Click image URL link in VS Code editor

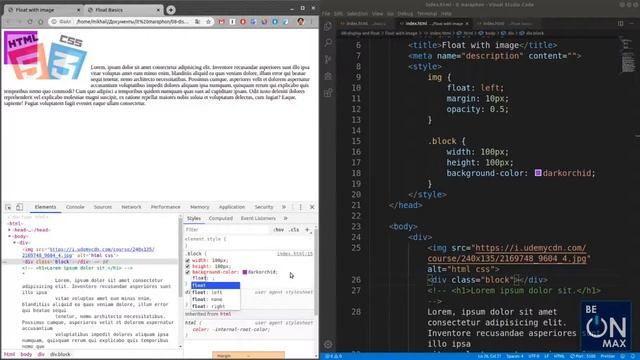pyautogui.click(x=531, y=248)
